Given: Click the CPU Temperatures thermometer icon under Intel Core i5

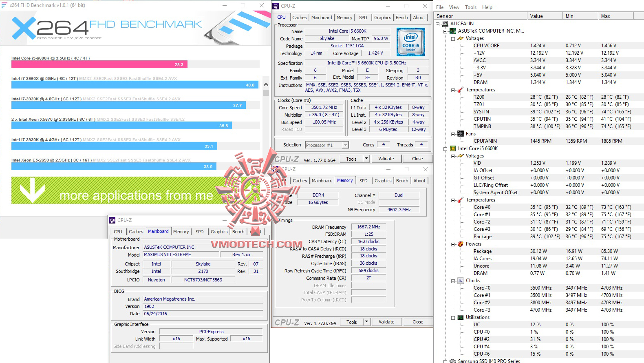Looking at the screenshot, I should pyautogui.click(x=461, y=200).
